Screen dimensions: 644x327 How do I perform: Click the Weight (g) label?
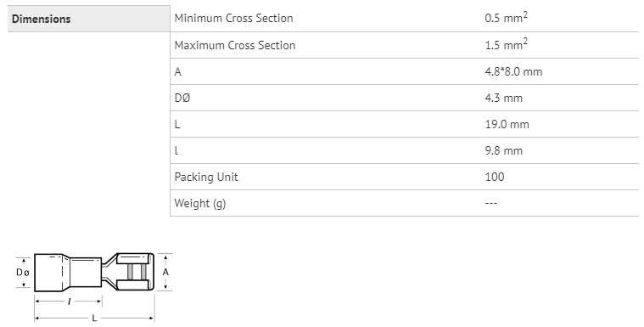200,204
